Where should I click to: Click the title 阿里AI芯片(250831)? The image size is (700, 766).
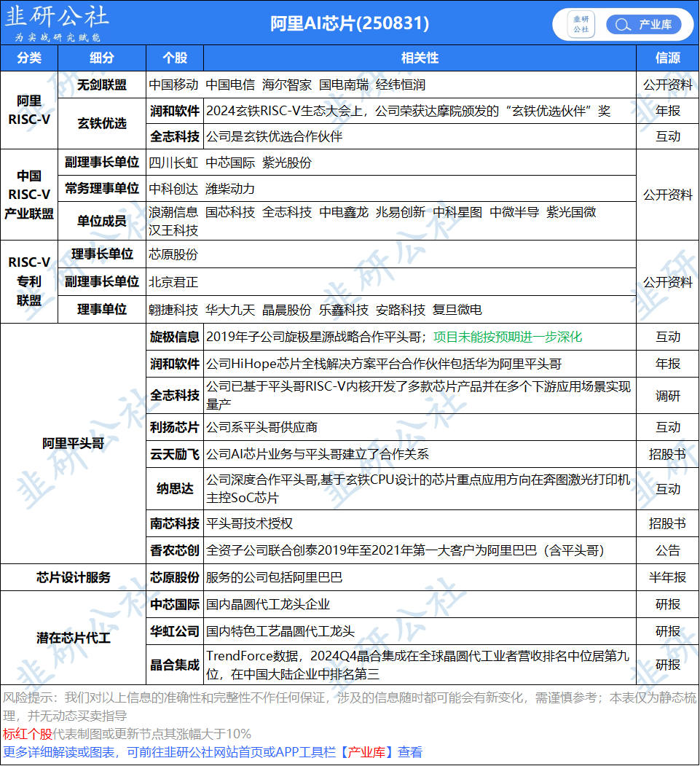tap(350, 23)
